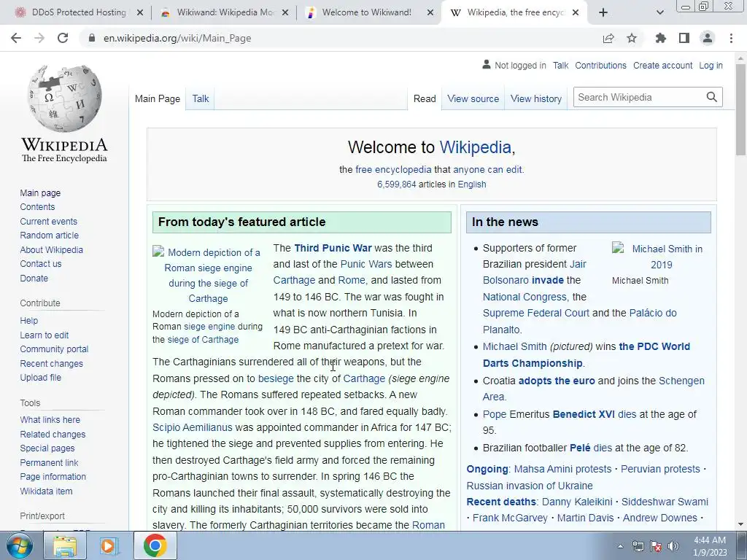Open File Explorer from the taskbar
Viewport: 747px width, 560px height.
tap(65, 545)
